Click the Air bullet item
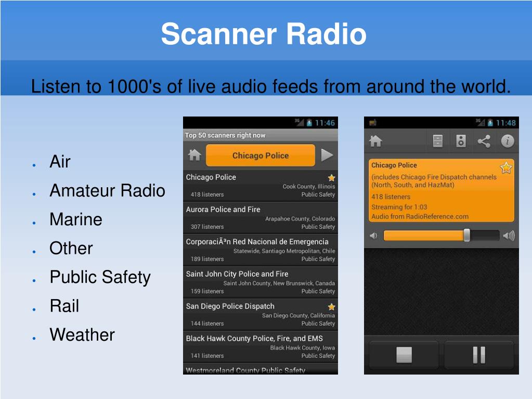Viewport: 532px width, 399px height. pyautogui.click(x=60, y=161)
